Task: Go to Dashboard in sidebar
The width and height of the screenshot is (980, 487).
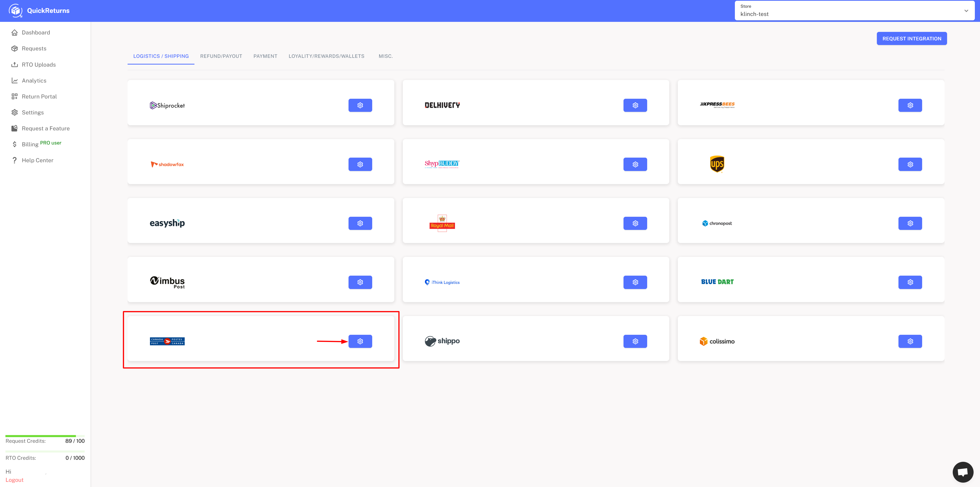Action: click(36, 33)
